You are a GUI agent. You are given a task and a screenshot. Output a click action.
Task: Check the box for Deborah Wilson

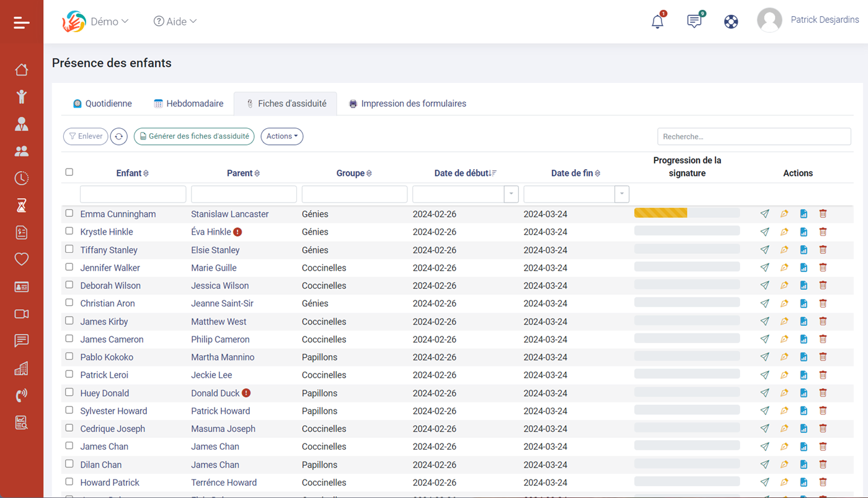tap(69, 285)
